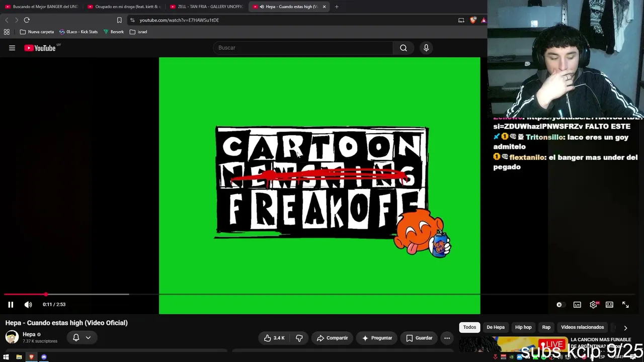Bookmark this page

point(119,20)
